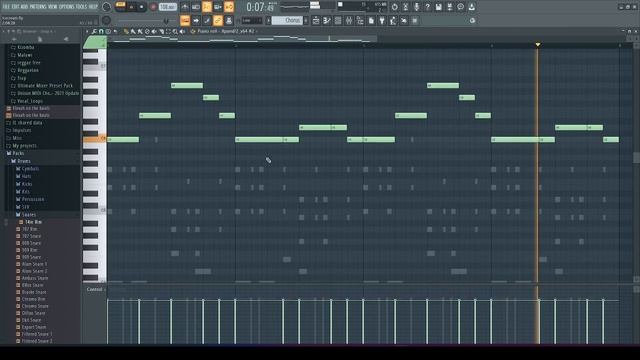The image size is (640, 360).
Task: Click the orange playhead marker on timeline
Action: 538,44
